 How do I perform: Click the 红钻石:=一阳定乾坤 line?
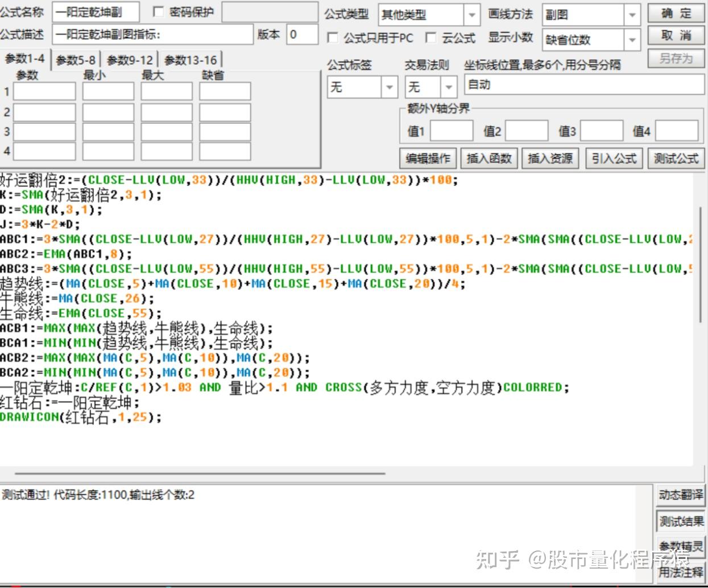[x=70, y=403]
